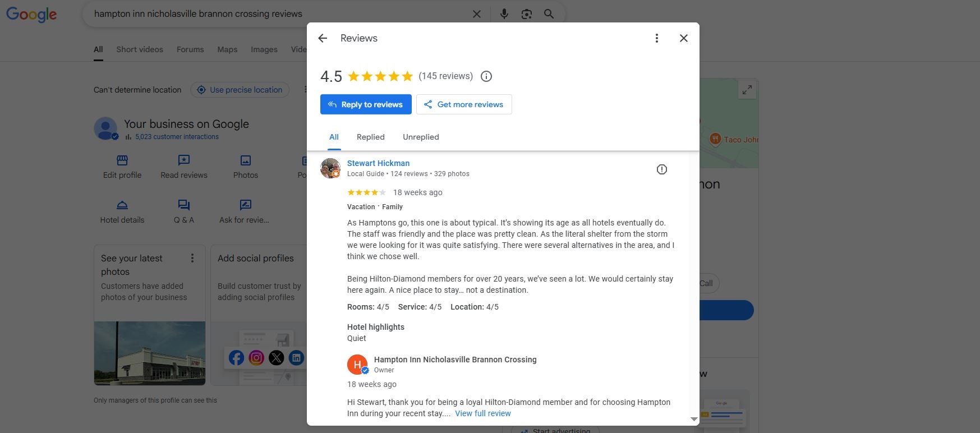Open Hotel details

pyautogui.click(x=122, y=212)
